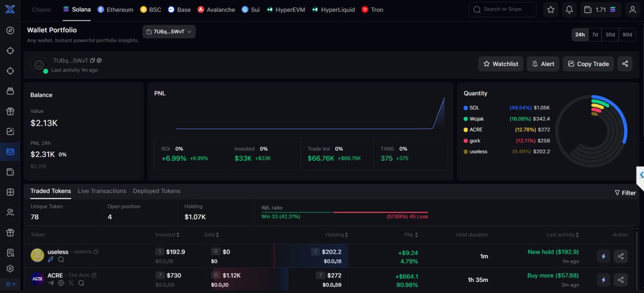
Task: Select the 90d time range
Action: coord(627,34)
